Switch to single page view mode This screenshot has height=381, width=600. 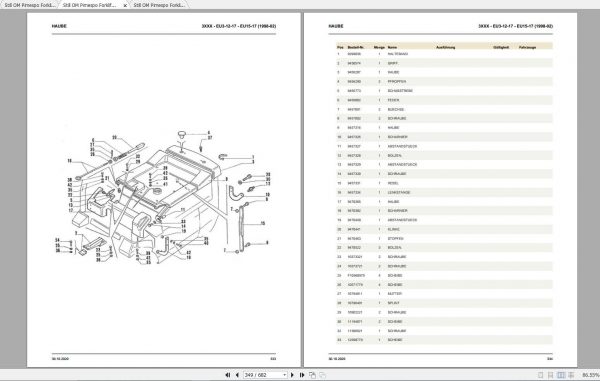(540, 375)
